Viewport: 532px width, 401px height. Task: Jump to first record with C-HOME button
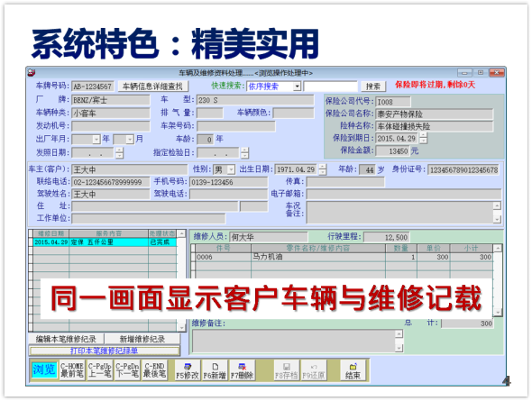point(72,370)
